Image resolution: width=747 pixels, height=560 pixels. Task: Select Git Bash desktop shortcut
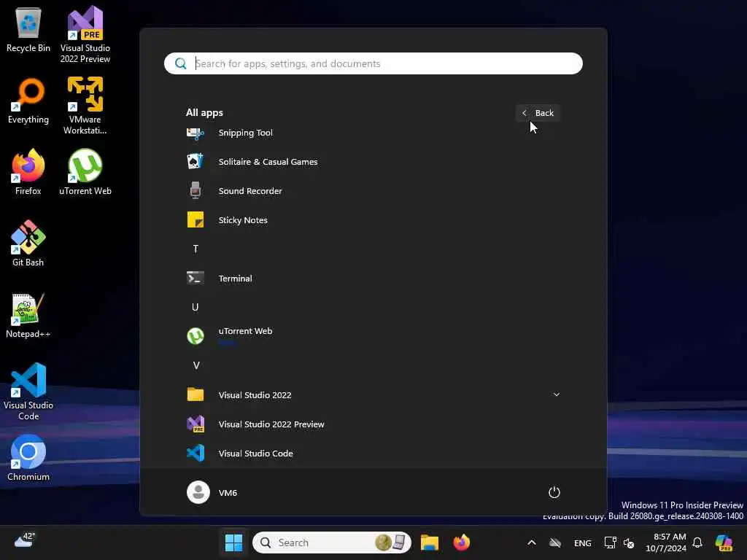click(x=28, y=244)
